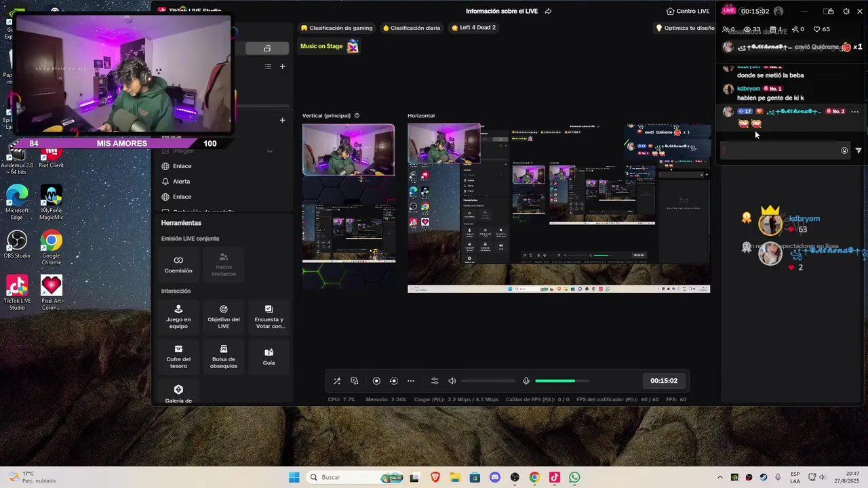The width and height of the screenshot is (868, 488).
Task: Click the Información sobre el LIVE title
Action: pyautogui.click(x=502, y=11)
